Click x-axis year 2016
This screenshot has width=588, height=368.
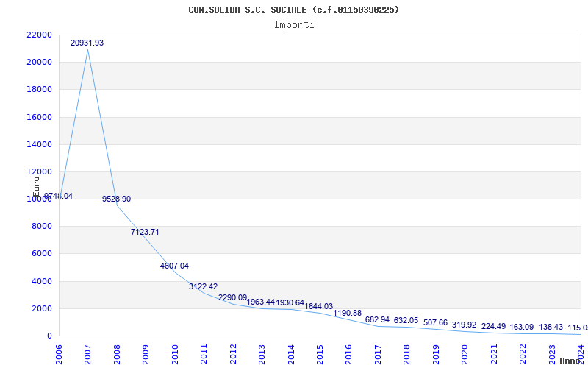coord(348,354)
